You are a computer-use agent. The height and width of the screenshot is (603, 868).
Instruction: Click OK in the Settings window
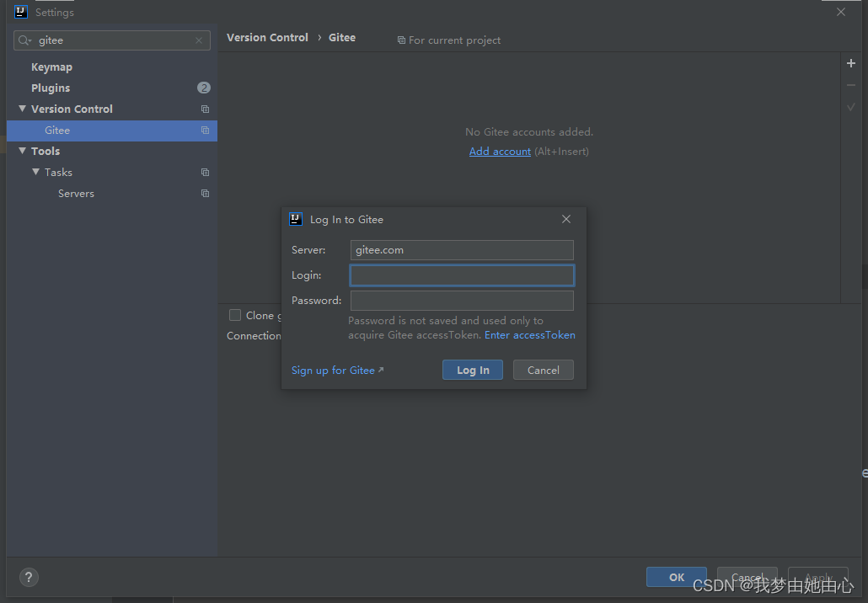677,577
